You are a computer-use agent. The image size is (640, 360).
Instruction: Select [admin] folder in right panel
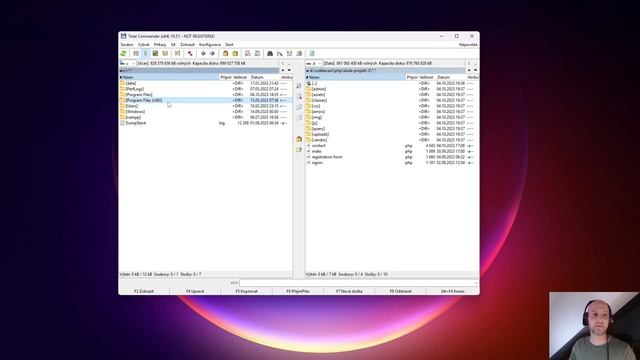pyautogui.click(x=392, y=89)
